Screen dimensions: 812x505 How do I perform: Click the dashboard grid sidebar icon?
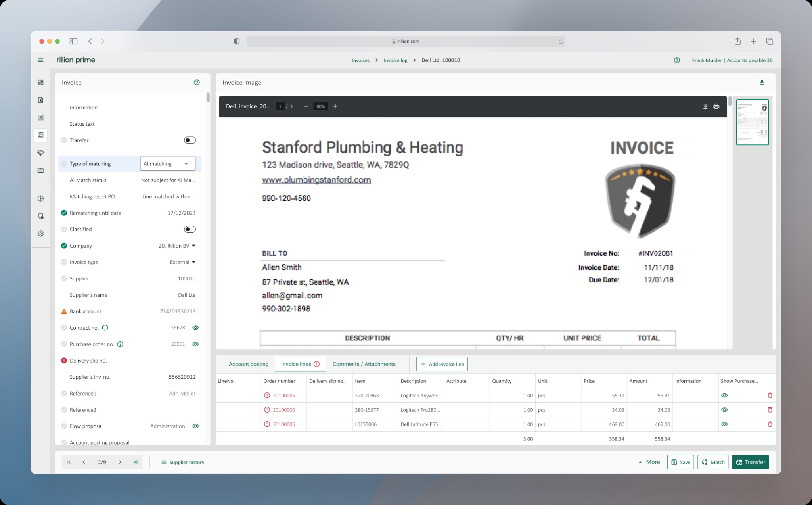coord(40,83)
